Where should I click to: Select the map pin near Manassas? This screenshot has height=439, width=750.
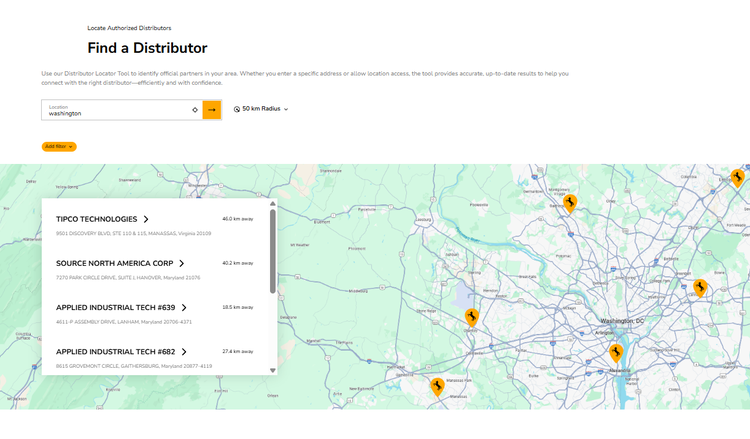437,386
